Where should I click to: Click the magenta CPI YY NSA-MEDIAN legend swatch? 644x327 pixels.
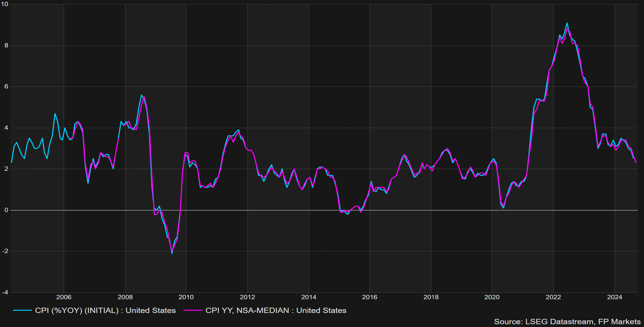[x=193, y=310]
